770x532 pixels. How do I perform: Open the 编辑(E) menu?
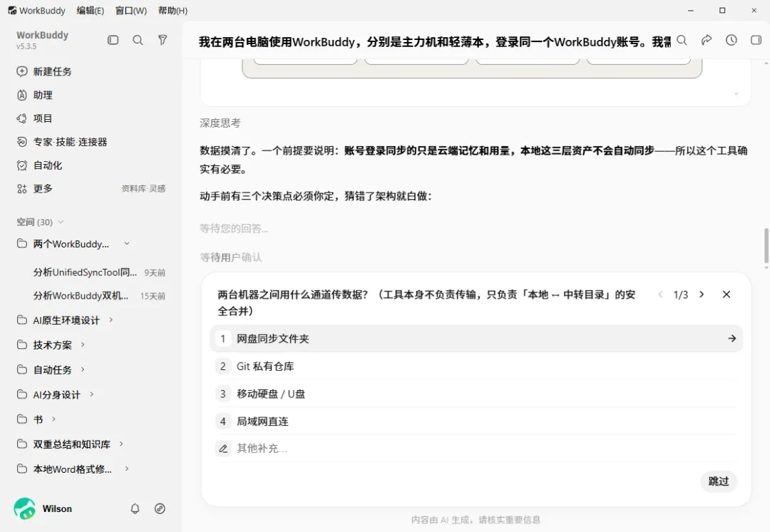(91, 11)
